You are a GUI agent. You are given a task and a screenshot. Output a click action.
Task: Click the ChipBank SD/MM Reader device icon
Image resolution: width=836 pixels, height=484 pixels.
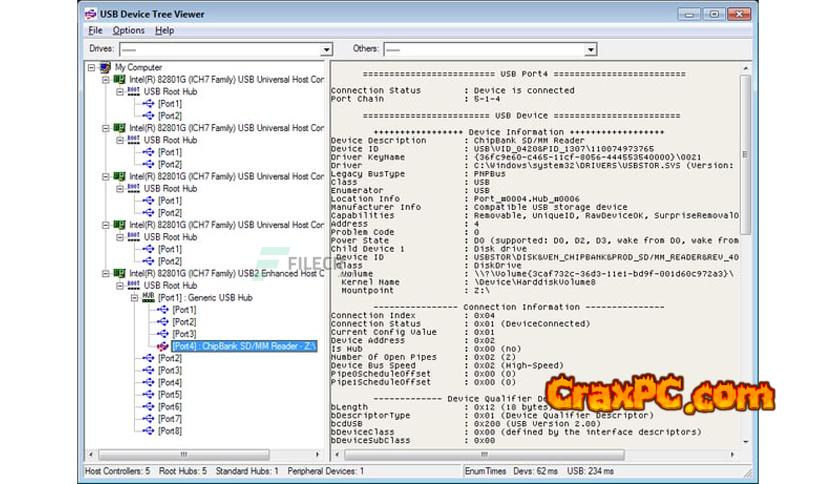click(164, 346)
